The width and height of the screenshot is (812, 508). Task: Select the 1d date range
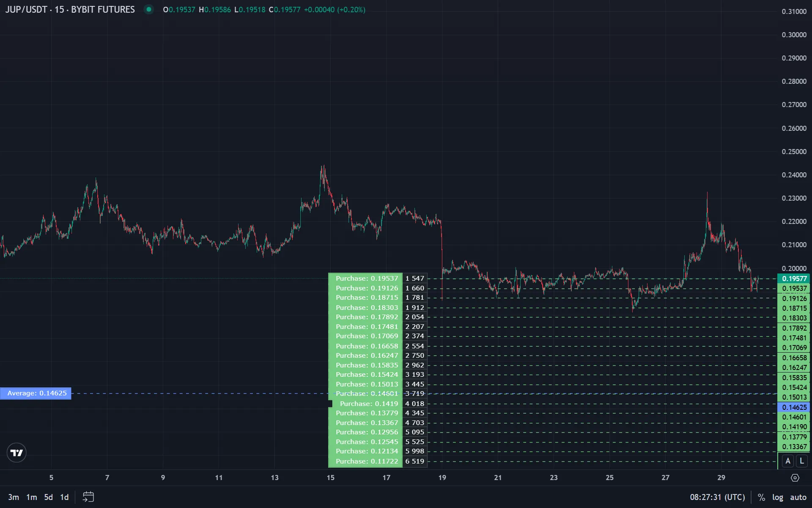click(64, 497)
